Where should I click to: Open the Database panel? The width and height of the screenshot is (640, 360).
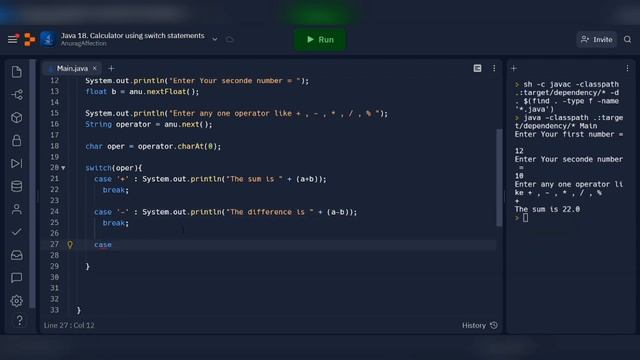coord(17,186)
